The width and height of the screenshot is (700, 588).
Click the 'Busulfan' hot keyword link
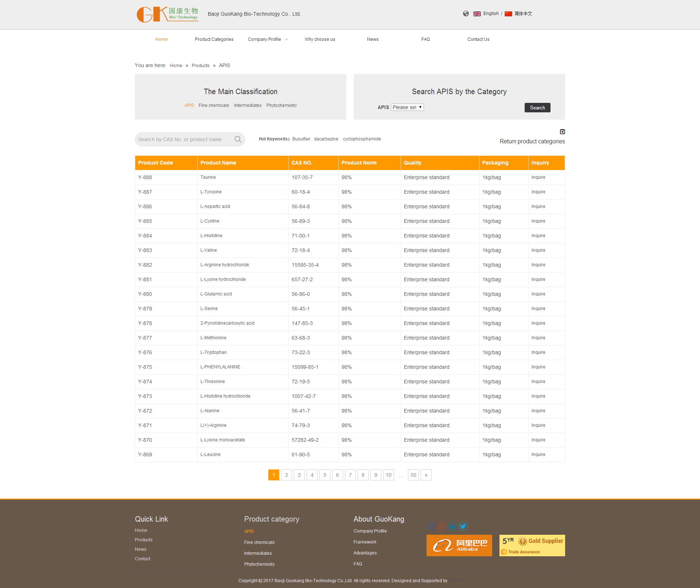click(301, 139)
